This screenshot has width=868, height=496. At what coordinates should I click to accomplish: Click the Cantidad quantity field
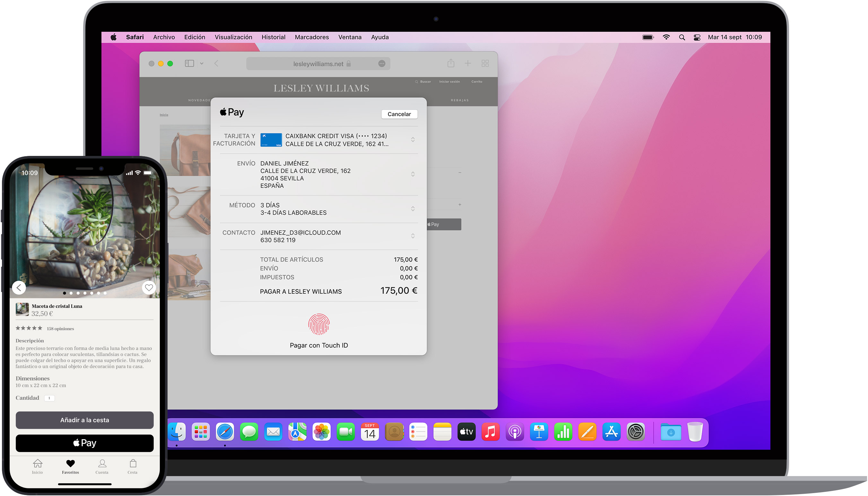coord(49,398)
